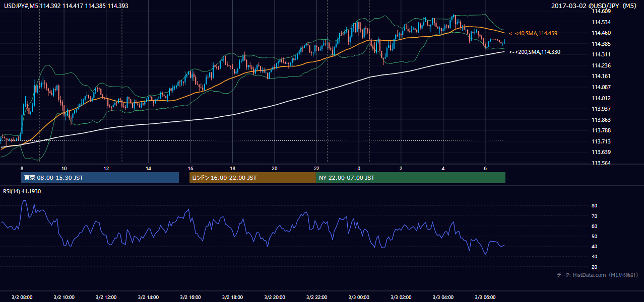Click the RSI axis level 70
644x302 pixels.
pos(595,216)
